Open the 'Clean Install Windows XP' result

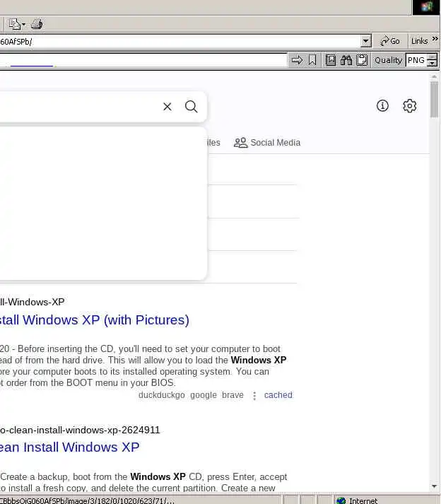coord(70,447)
